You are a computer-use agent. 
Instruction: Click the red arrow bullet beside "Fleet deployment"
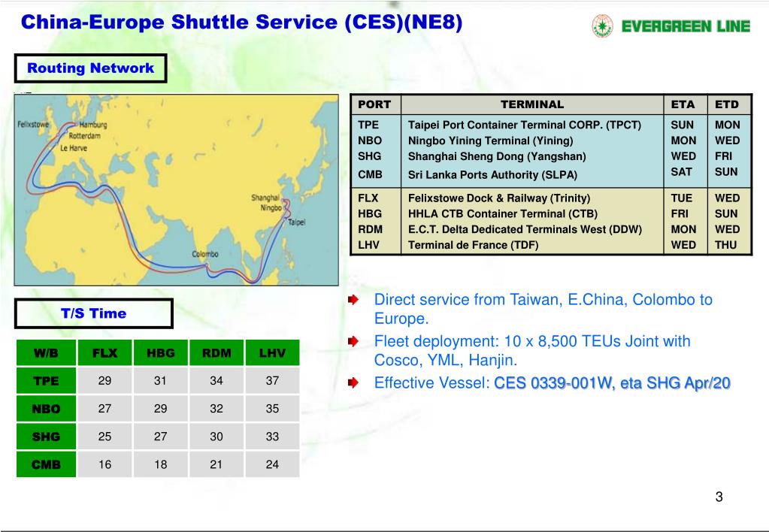[353, 341]
